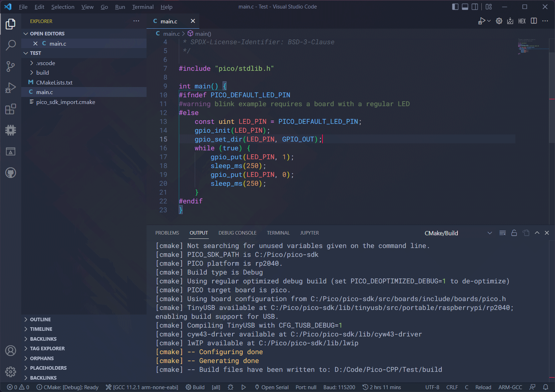
Task: Expand the OUTLINE section
Action: (x=40, y=319)
